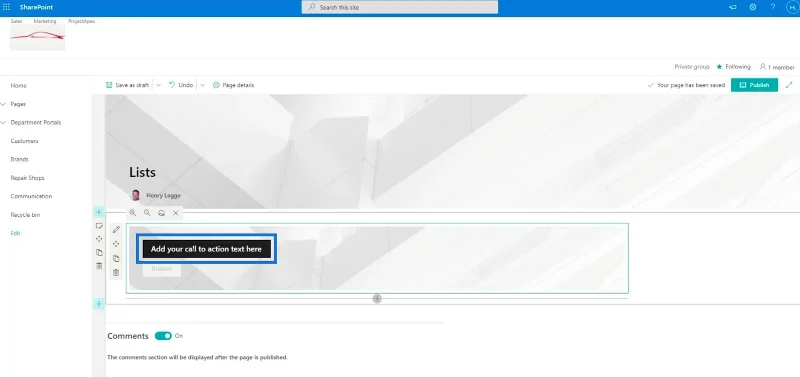
Task: Open the Marketing hub link
Action: (x=45, y=21)
